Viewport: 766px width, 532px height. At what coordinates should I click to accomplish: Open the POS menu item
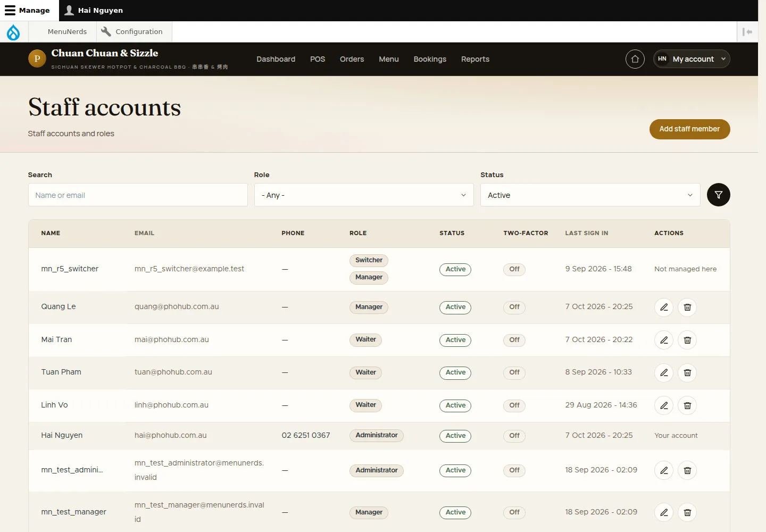(x=318, y=59)
